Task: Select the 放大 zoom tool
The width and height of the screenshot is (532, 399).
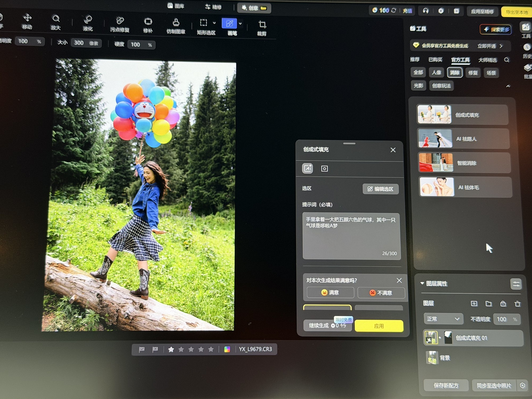Action: pos(56,23)
